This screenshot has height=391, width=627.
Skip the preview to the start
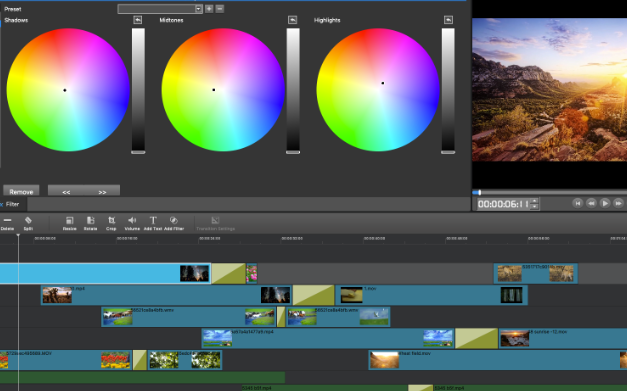tap(577, 203)
